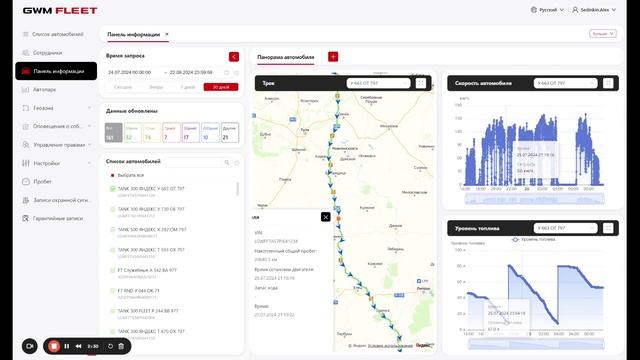The image size is (640, 360).
Task: Filter by the red status tile showing 7
Action: [171, 133]
